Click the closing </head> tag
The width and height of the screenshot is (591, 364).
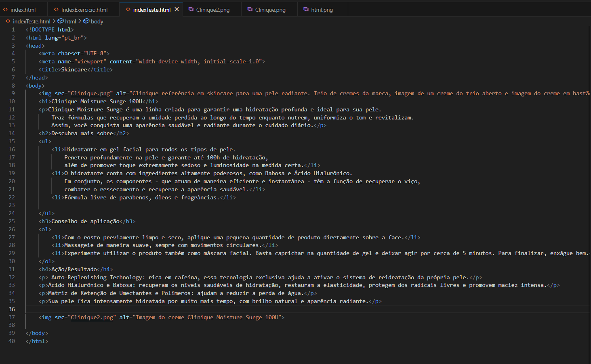tap(37, 78)
